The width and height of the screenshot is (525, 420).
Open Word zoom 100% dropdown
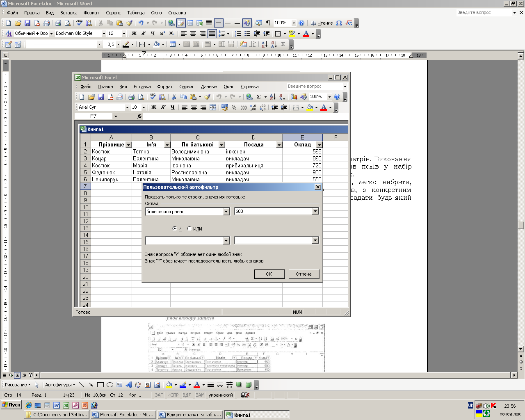[x=294, y=23]
